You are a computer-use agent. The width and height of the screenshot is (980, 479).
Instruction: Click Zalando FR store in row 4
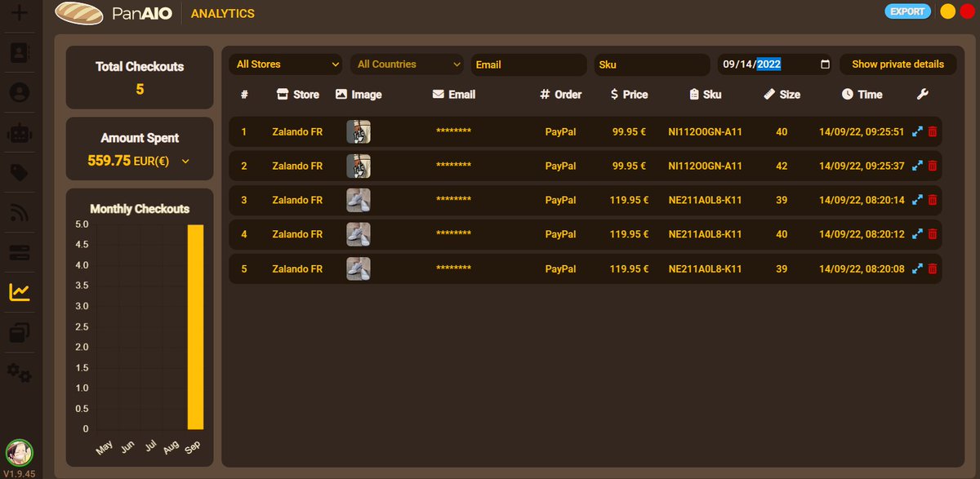click(297, 234)
